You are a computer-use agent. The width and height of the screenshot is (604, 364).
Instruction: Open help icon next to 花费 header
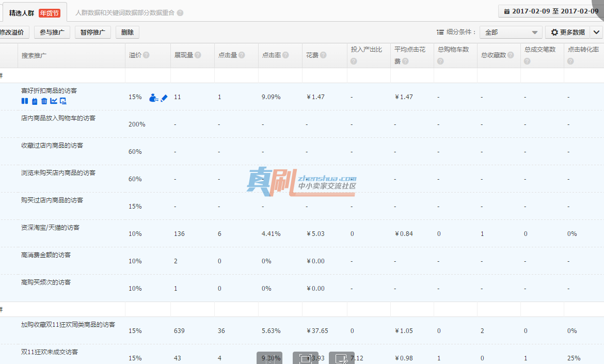(x=323, y=55)
